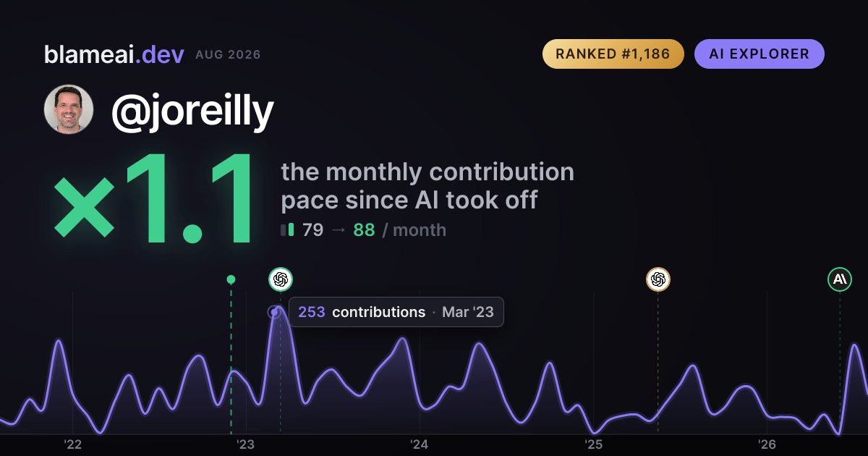The image size is (868, 456).
Task: Click the green dot timeline marker
Action: click(231, 279)
